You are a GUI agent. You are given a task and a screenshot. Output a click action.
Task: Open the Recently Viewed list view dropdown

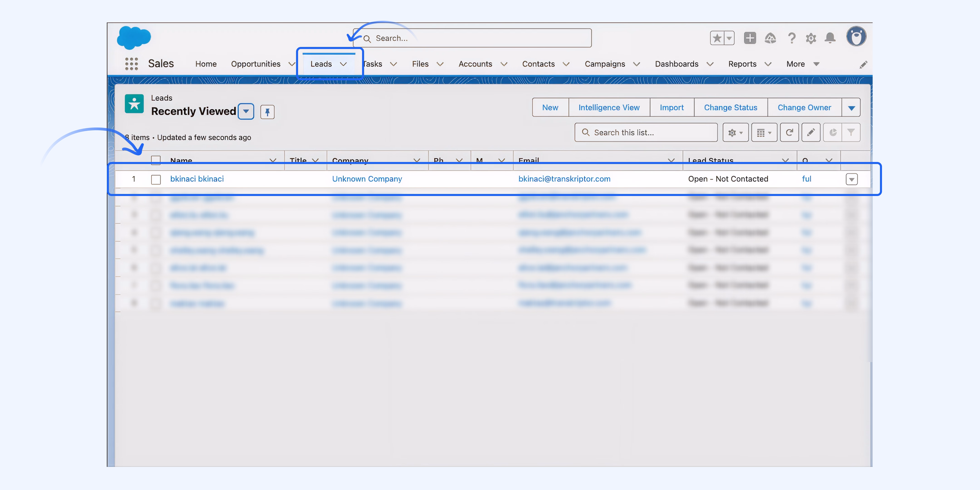(x=246, y=111)
